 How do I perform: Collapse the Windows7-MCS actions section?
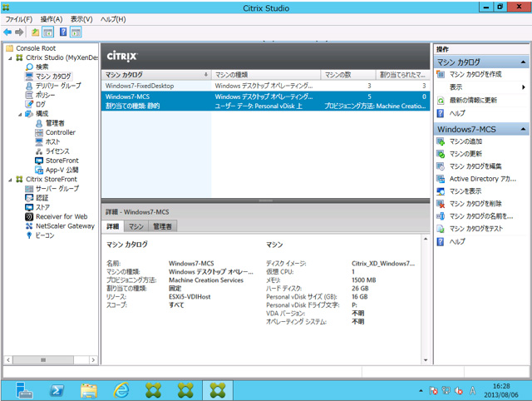click(x=523, y=129)
